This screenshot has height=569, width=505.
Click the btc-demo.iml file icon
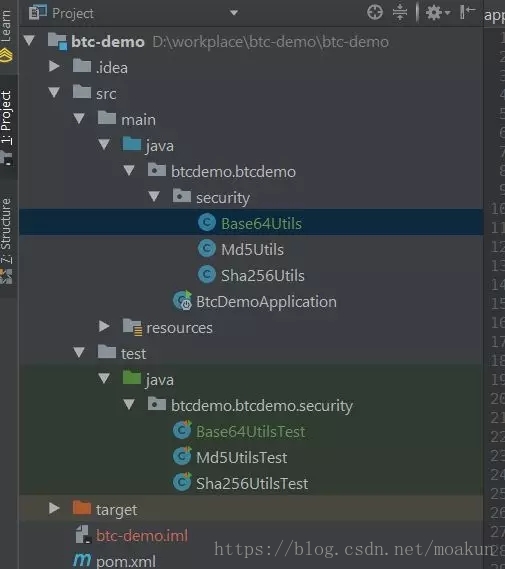83,535
